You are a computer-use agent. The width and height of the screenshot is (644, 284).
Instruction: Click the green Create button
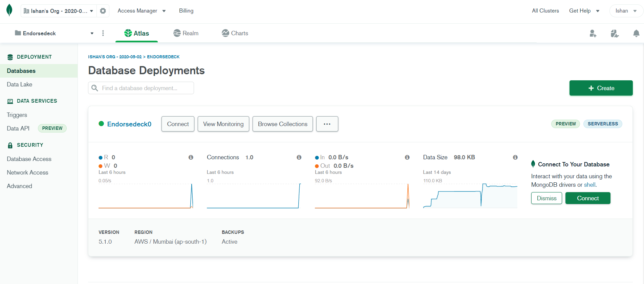point(601,88)
